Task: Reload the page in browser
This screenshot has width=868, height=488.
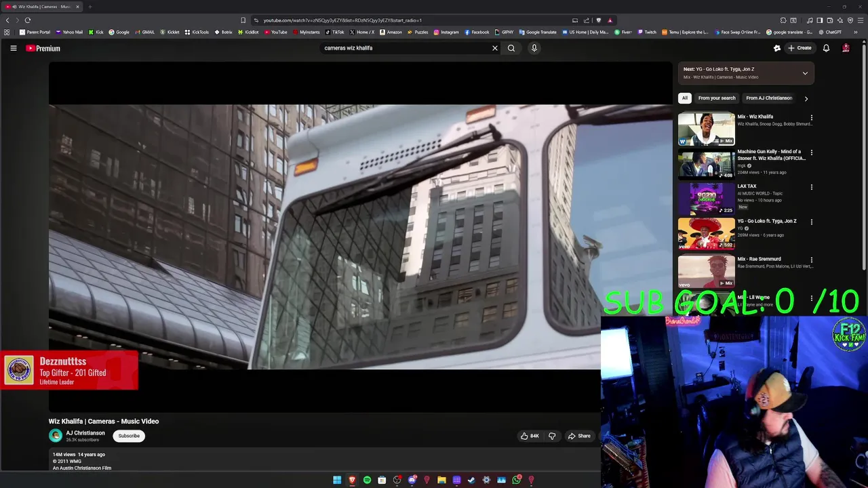Action: tap(28, 20)
